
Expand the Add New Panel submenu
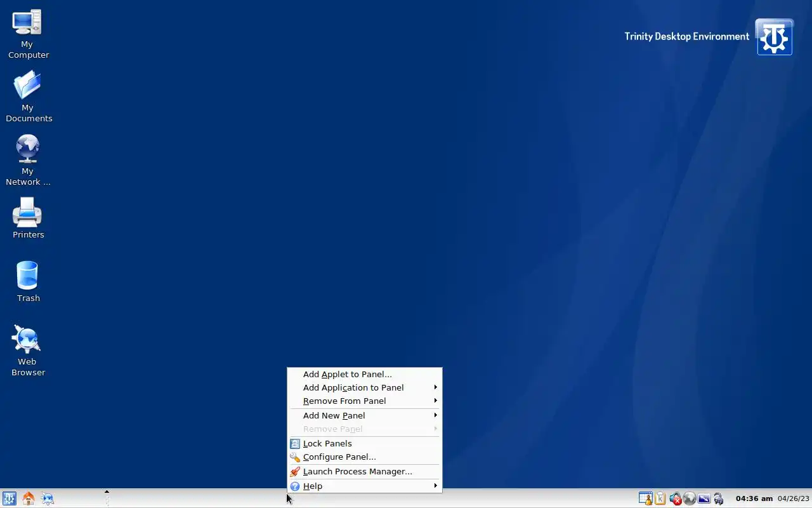pyautogui.click(x=364, y=416)
